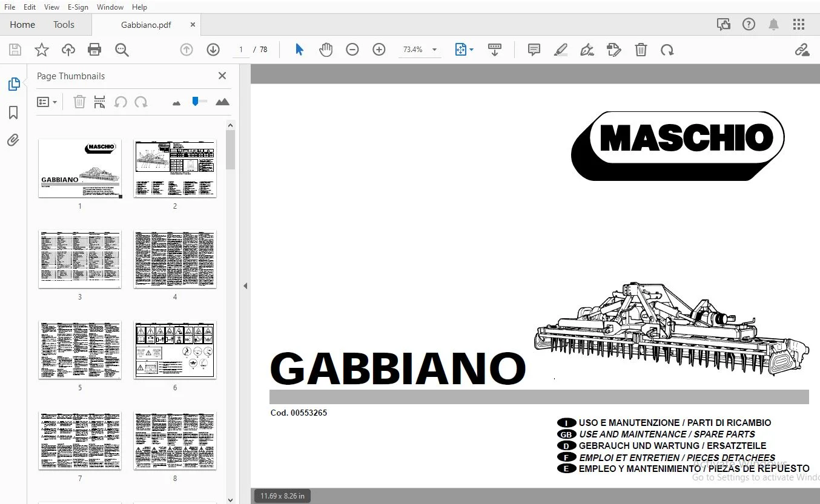Open the View menu
The width and height of the screenshot is (820, 504).
[x=51, y=7]
